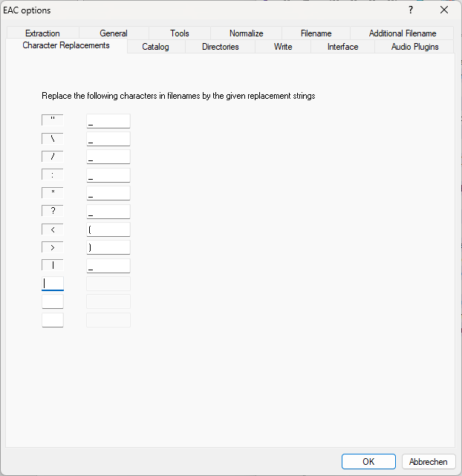Image resolution: width=462 pixels, height=476 pixels.
Task: Focus the question mark character source field
Action: [x=53, y=211]
